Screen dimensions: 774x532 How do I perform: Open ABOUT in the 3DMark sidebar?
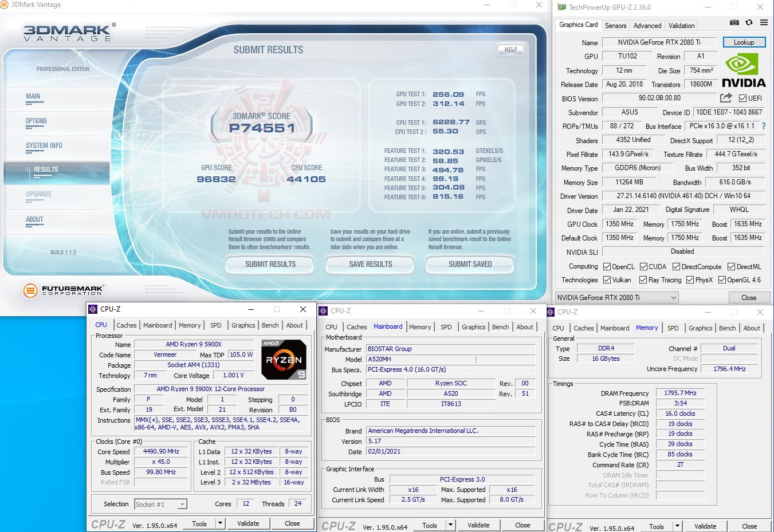[34, 219]
